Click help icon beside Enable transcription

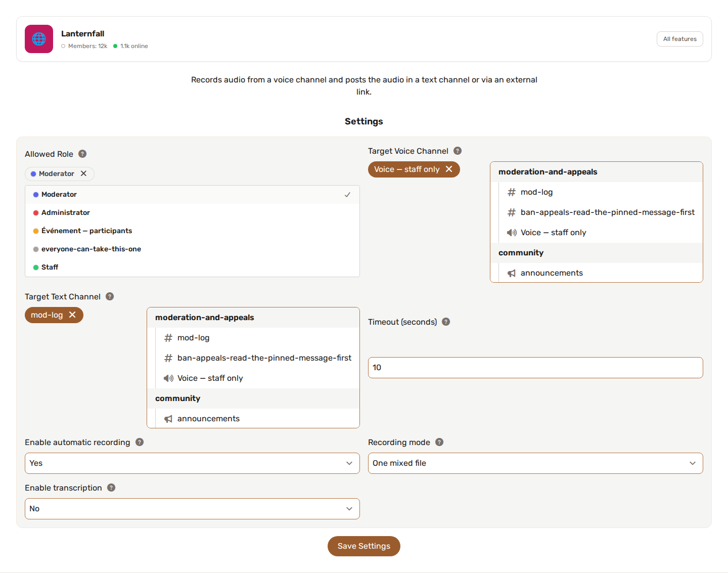[111, 488]
